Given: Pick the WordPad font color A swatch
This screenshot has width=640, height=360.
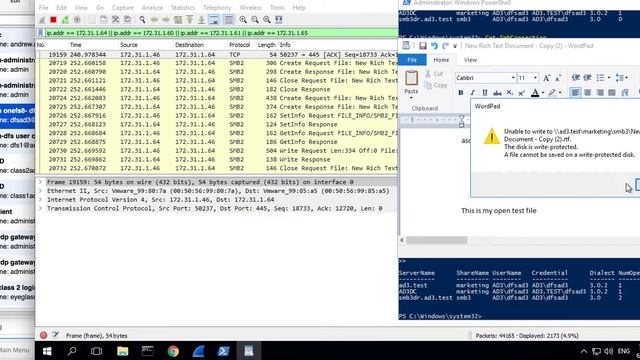Looking at the screenshot, I should (x=535, y=93).
